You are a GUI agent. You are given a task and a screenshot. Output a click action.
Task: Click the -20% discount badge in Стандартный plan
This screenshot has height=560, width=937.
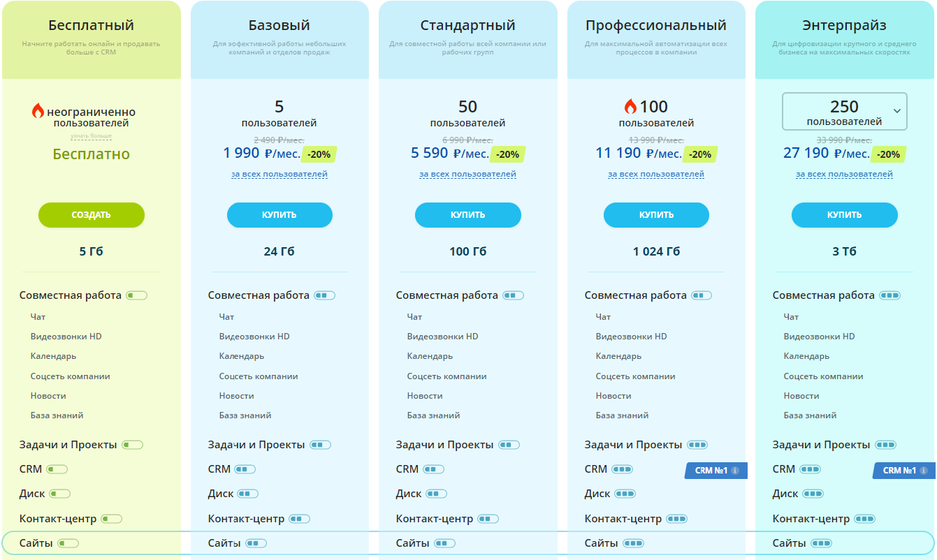click(x=508, y=154)
